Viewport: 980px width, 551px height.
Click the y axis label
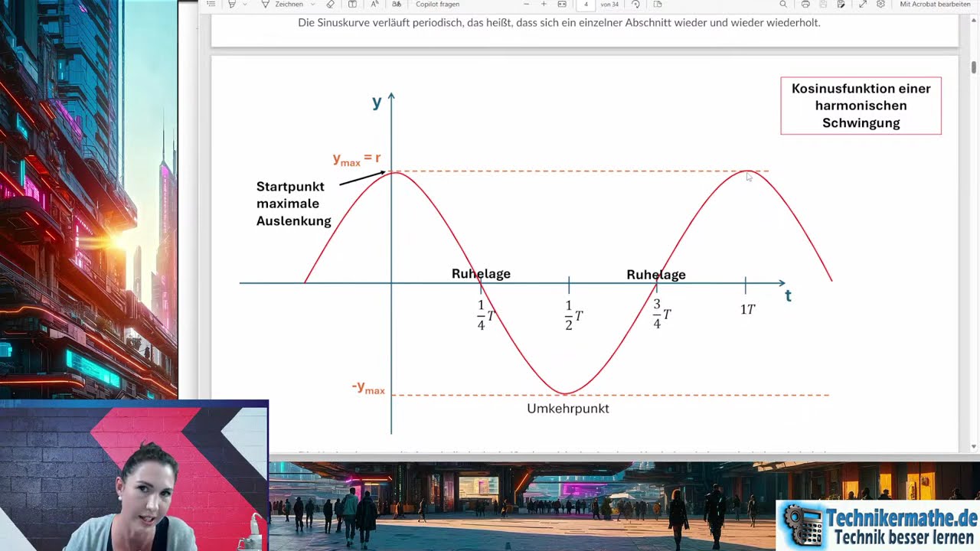[x=377, y=102]
